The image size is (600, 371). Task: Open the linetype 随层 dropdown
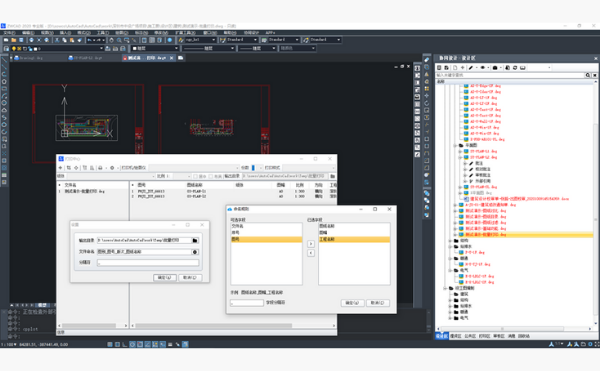pos(209,49)
